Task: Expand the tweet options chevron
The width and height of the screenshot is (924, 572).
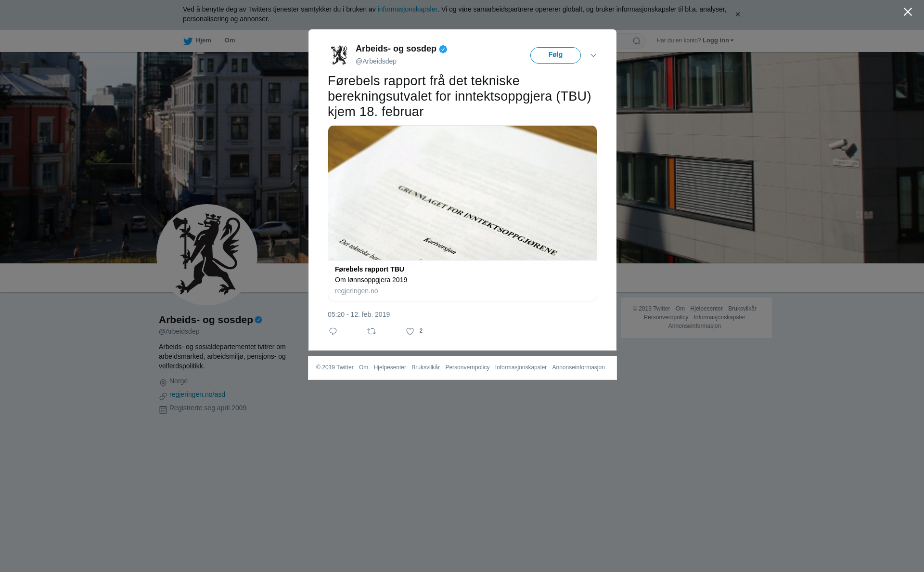Action: (x=593, y=55)
